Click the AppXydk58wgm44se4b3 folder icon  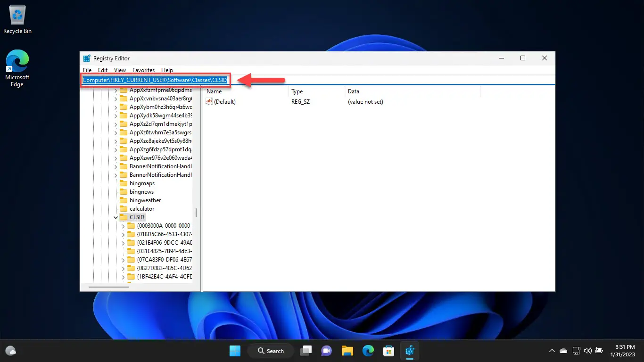pyautogui.click(x=124, y=115)
